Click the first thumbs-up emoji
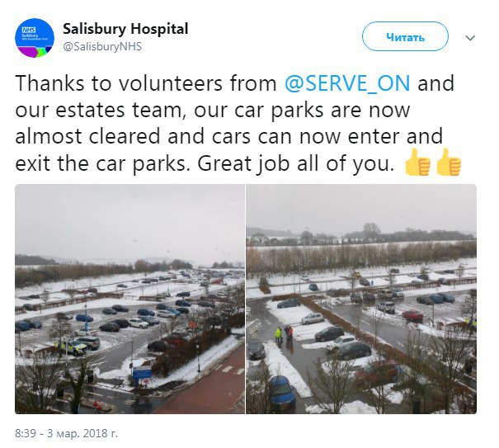 417,163
